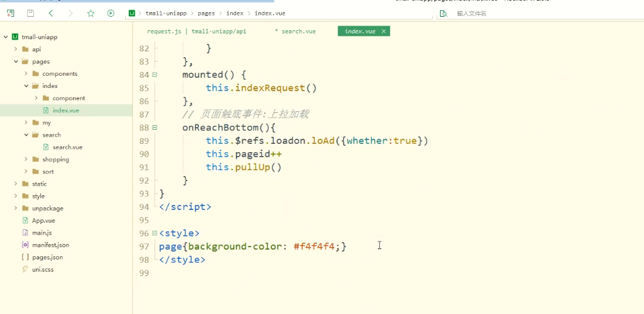Click the index.vue file icon in tree
Screen dimensions: 644x314
tap(46, 110)
